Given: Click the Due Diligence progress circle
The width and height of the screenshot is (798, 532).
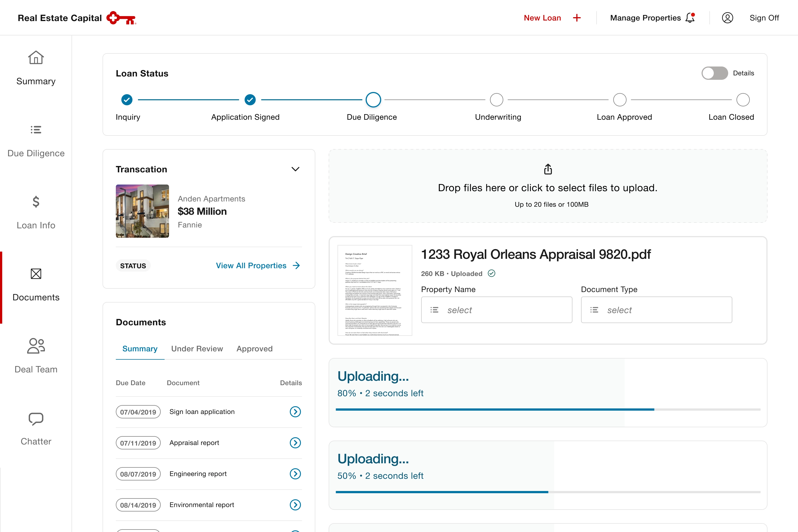Looking at the screenshot, I should click(x=373, y=100).
